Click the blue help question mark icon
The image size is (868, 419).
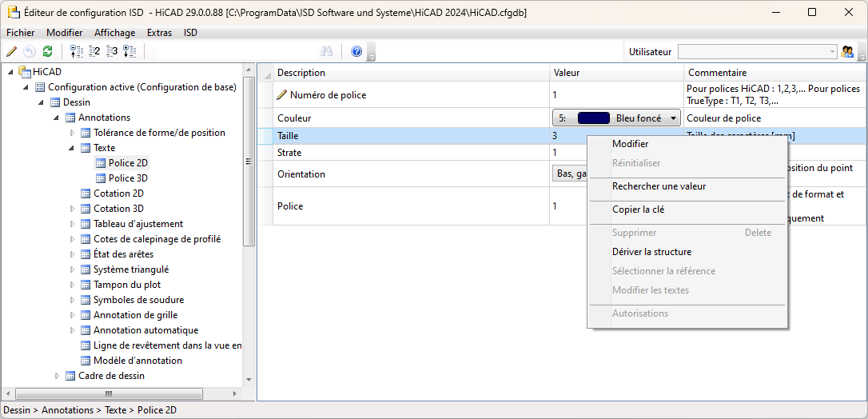356,51
